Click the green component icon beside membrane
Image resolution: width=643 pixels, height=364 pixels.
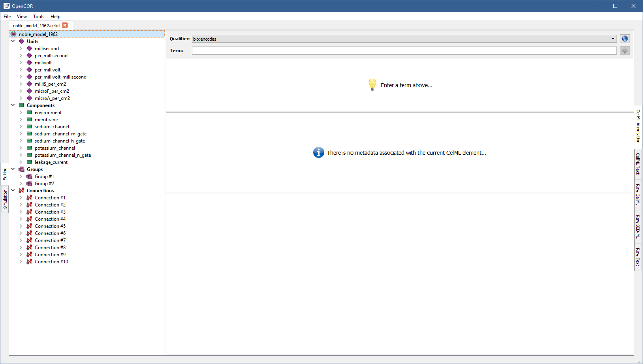[29, 120]
